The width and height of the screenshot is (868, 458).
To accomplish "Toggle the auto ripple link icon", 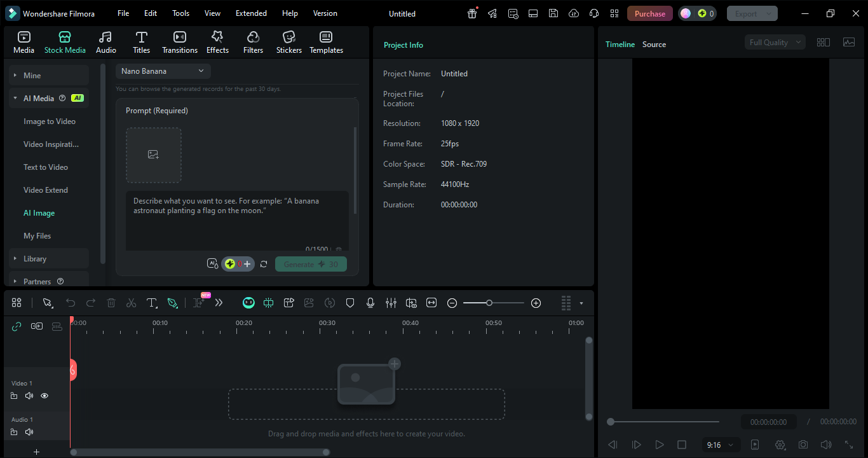I will click(17, 326).
